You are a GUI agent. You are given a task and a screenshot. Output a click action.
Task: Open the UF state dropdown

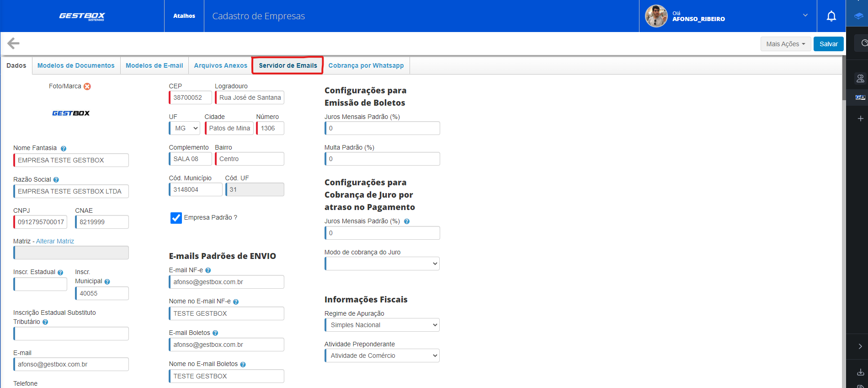[185, 129]
